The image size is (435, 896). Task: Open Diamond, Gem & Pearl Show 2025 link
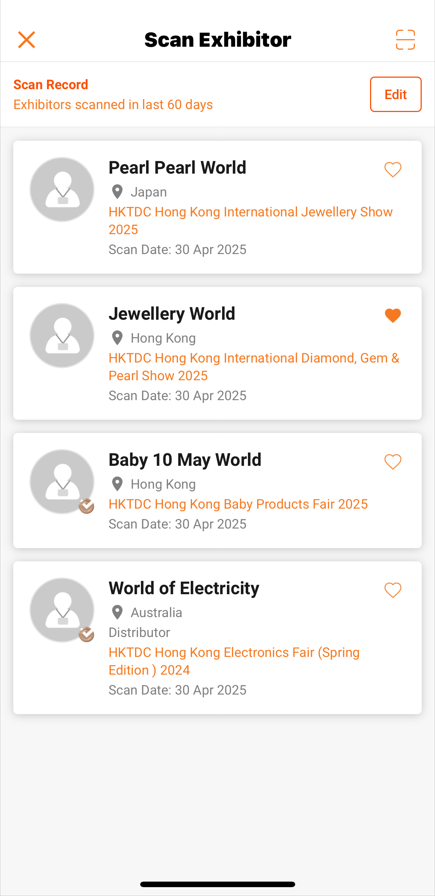254,367
